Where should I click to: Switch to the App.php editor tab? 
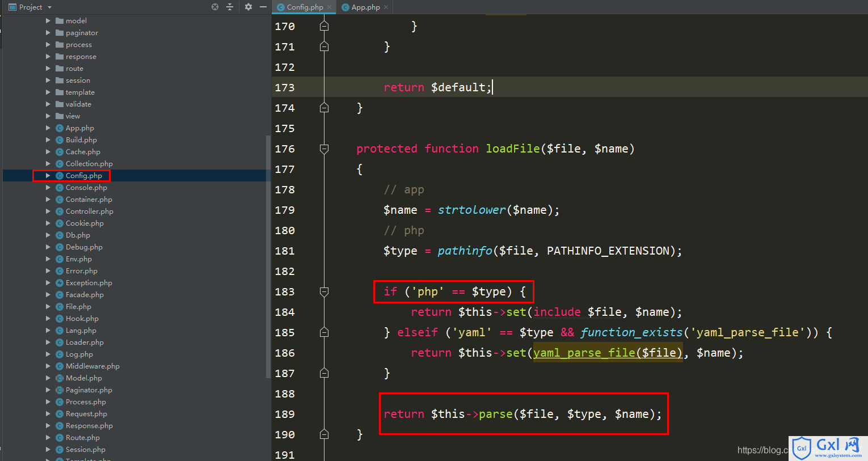[365, 7]
